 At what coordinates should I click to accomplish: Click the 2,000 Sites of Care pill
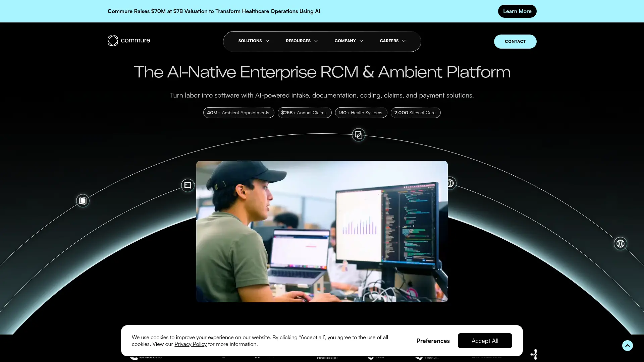tap(415, 113)
